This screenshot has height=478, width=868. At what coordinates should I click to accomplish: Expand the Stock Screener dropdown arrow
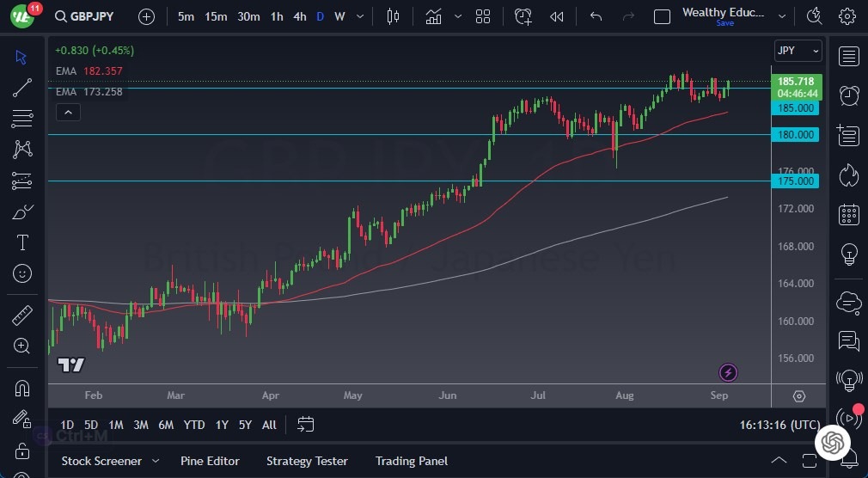click(x=156, y=462)
